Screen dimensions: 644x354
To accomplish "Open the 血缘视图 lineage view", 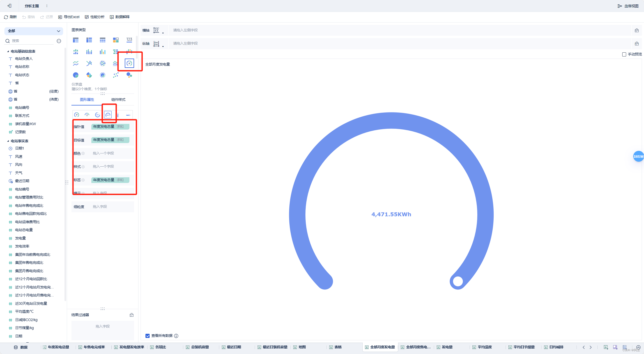I will 628,6.
